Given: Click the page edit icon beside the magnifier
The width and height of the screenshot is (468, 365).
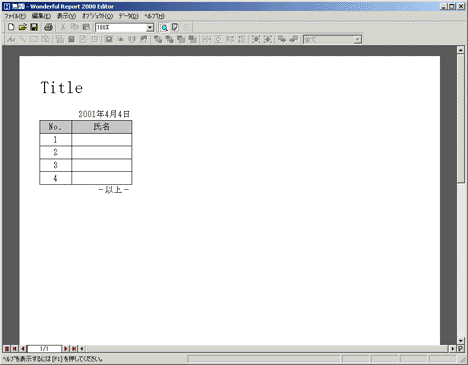Looking at the screenshot, I should (175, 27).
